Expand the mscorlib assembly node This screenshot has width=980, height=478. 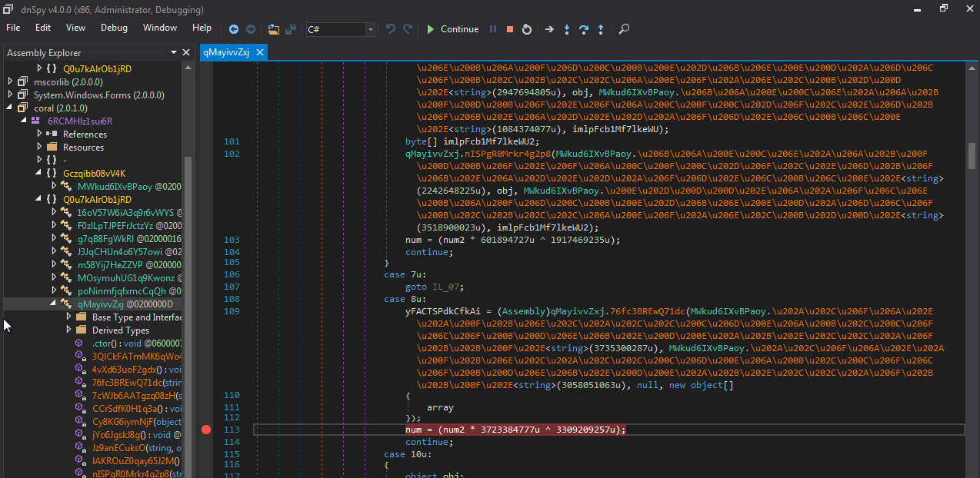click(x=10, y=81)
